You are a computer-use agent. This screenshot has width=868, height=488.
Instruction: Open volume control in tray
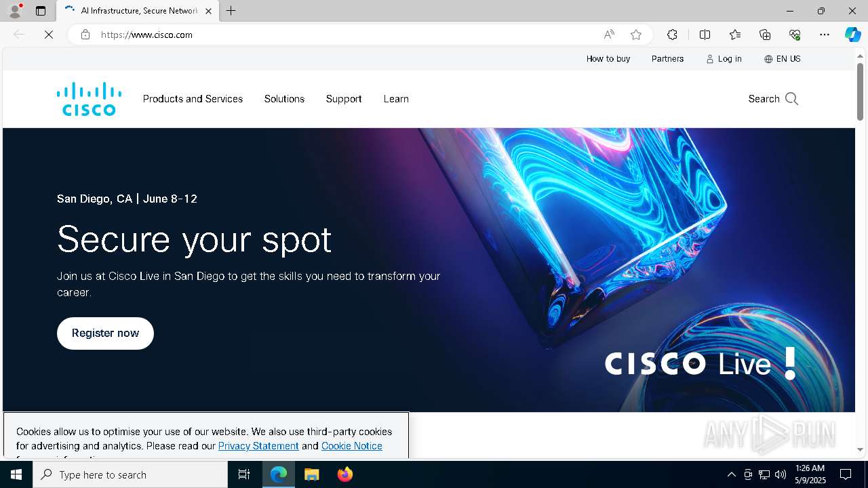pos(781,474)
